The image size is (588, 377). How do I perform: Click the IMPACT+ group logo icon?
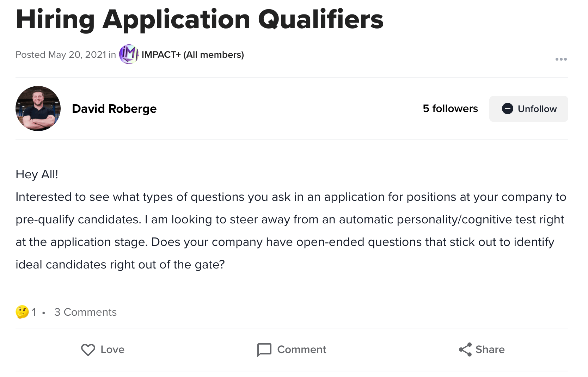click(129, 54)
